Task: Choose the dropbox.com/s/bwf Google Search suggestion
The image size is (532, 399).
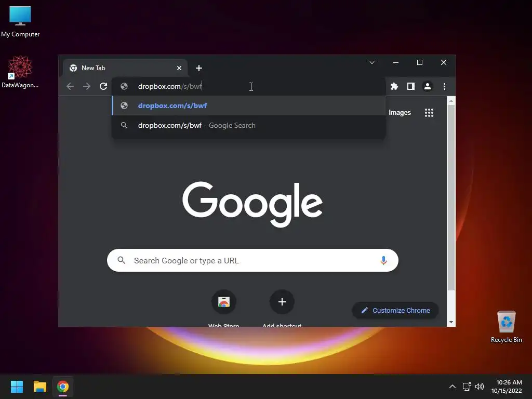Action: (249, 126)
